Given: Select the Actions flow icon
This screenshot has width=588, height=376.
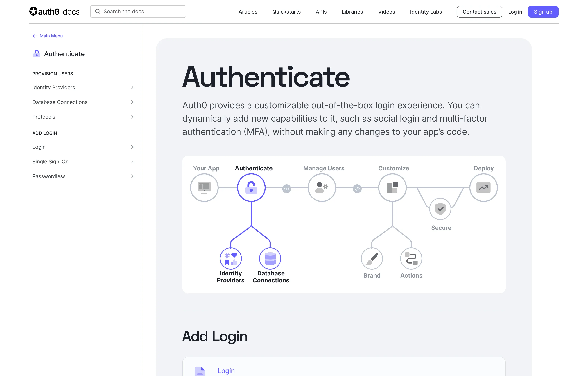Looking at the screenshot, I should click(x=411, y=258).
